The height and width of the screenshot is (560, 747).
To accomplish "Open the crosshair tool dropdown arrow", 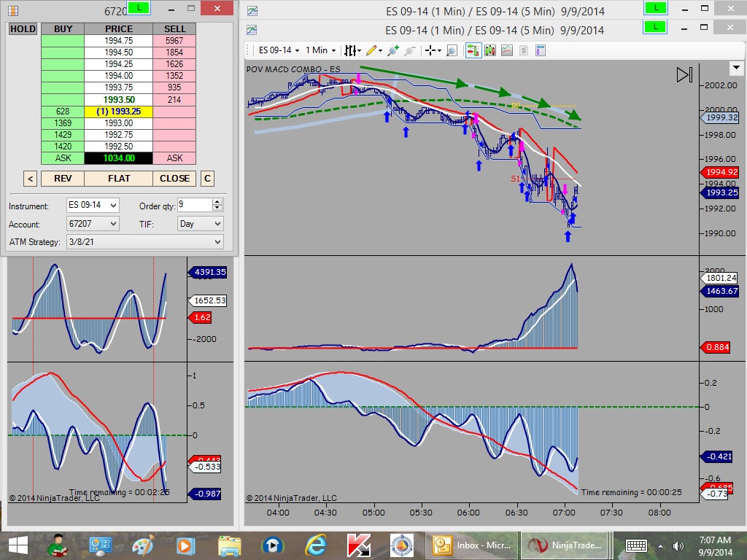I will [438, 50].
